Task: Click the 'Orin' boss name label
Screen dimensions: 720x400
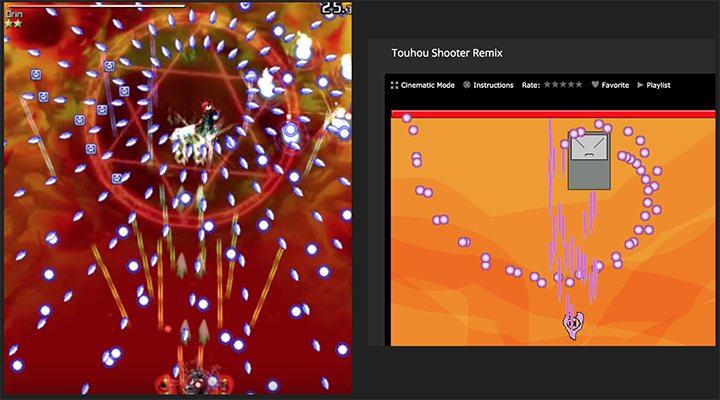Action: coord(14,14)
